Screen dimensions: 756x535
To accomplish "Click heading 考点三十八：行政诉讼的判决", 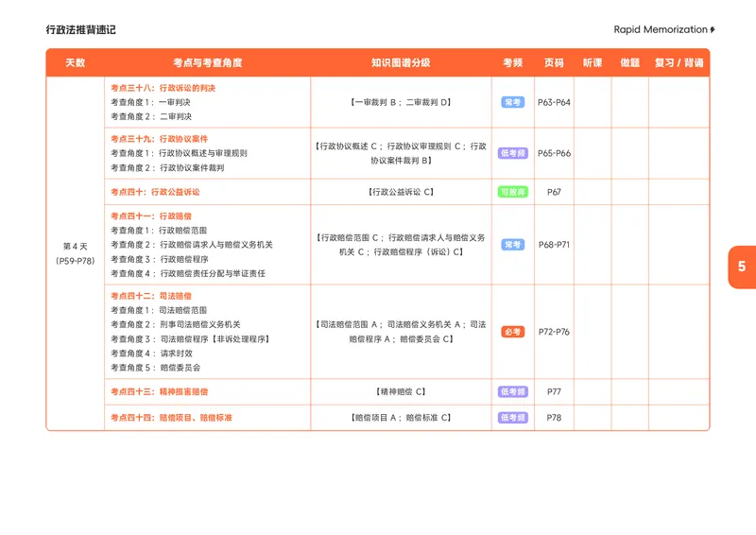I will 163,88.
